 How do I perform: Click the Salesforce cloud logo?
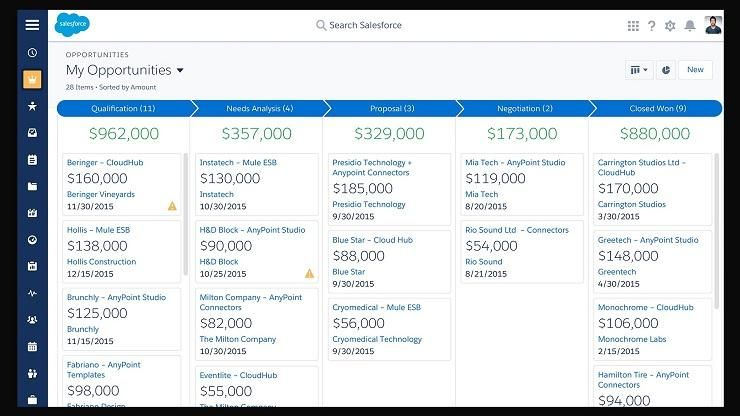(72, 24)
